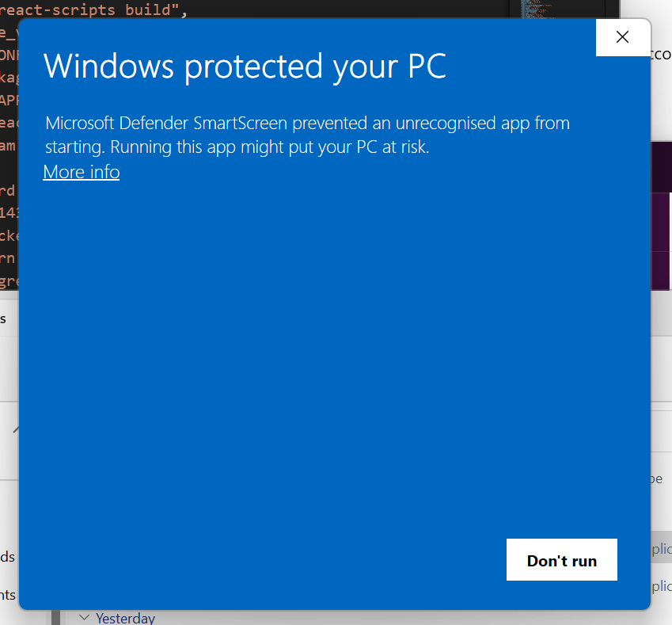Collapse the Yesterday group in the background window
Viewport: 672px width, 625px height.
tap(85, 617)
